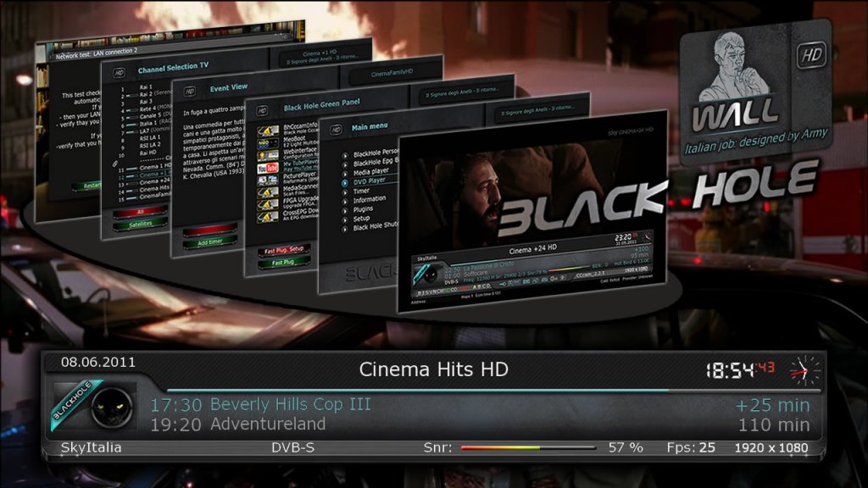
Task: Click bullet icon next to Black Hole Shutdown entry
Action: pyautogui.click(x=345, y=229)
